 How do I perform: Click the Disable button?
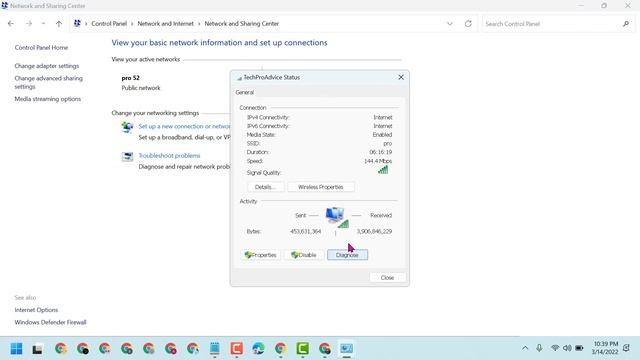(x=304, y=255)
